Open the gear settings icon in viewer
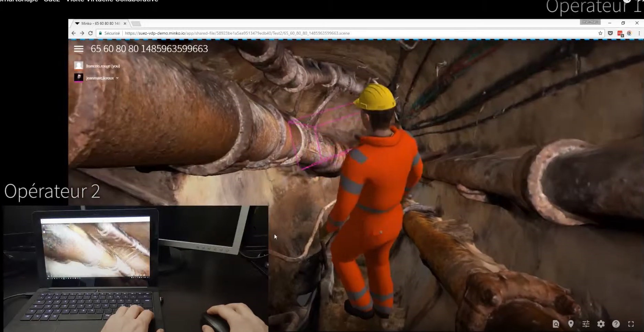The image size is (644, 332). pos(601,324)
